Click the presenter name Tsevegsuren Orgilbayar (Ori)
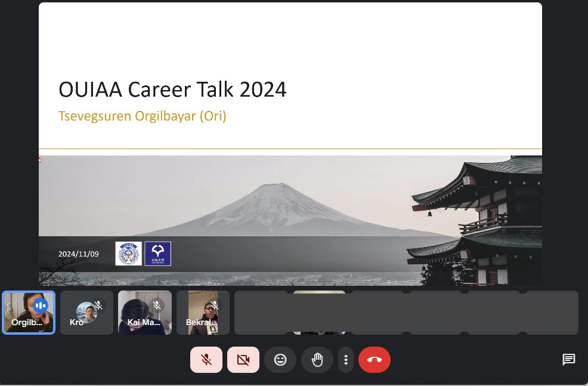Viewport: 588px width, 386px height. (x=143, y=116)
